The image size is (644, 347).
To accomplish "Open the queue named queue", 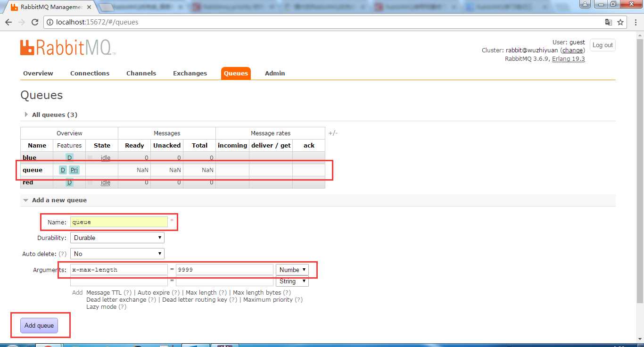I will click(33, 170).
